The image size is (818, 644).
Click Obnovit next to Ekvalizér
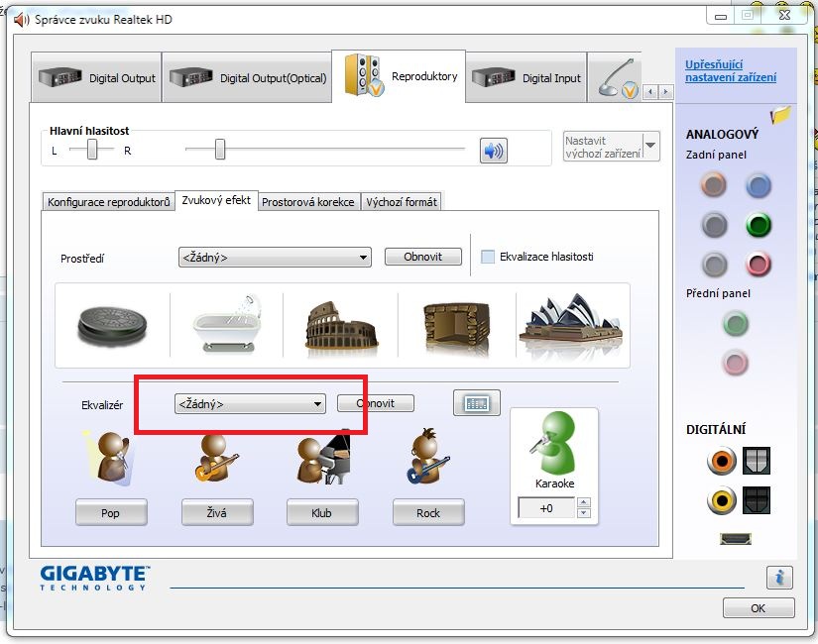click(x=376, y=403)
